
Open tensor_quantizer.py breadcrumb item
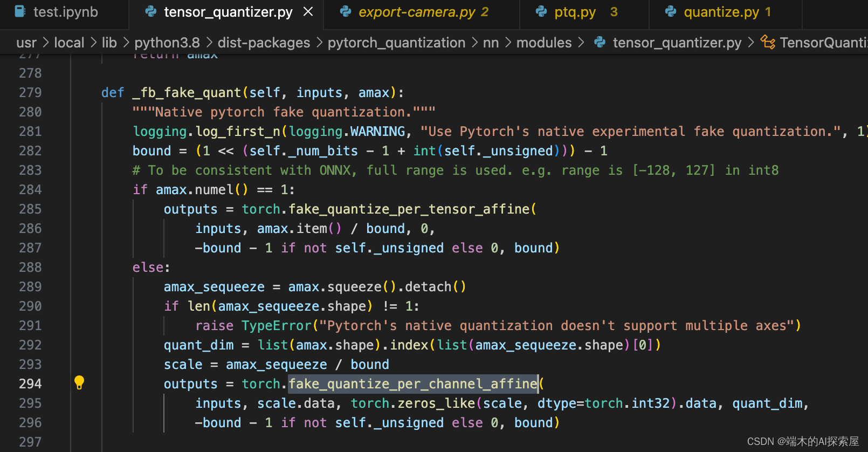(677, 43)
